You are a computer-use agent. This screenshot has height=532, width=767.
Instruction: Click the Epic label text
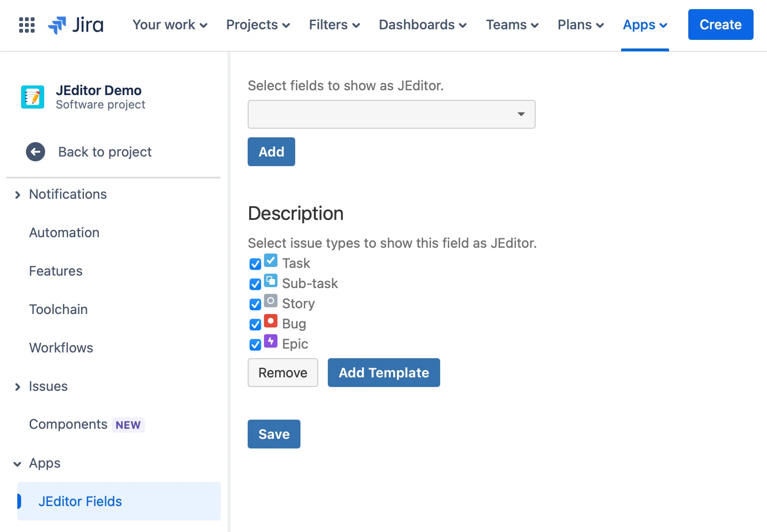pos(295,344)
